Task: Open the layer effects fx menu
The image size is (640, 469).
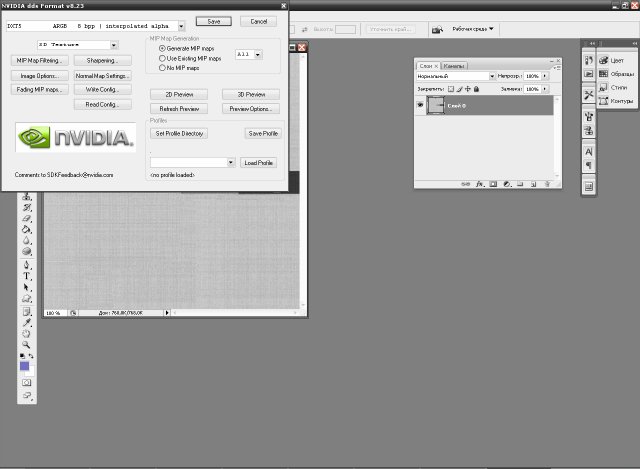Action: point(480,184)
